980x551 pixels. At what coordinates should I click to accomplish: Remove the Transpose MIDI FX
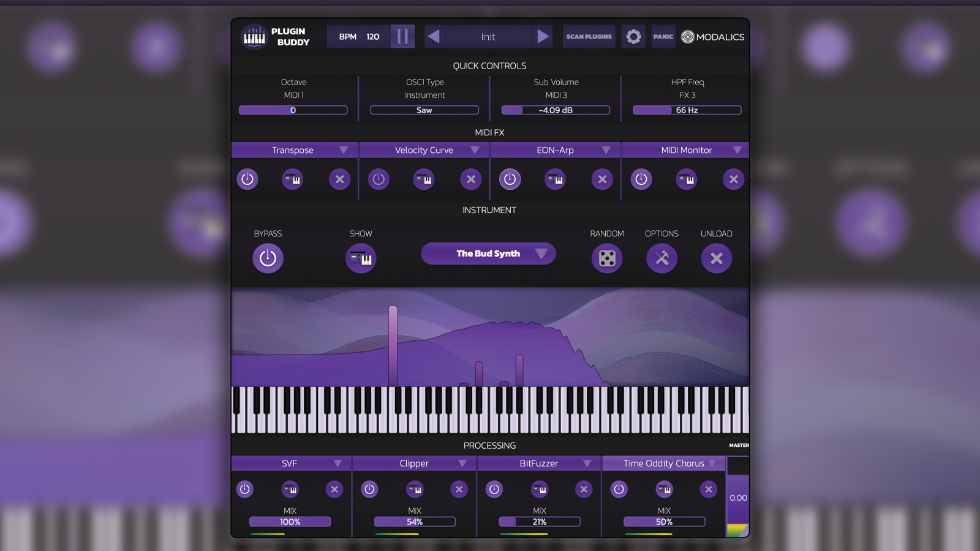point(339,179)
